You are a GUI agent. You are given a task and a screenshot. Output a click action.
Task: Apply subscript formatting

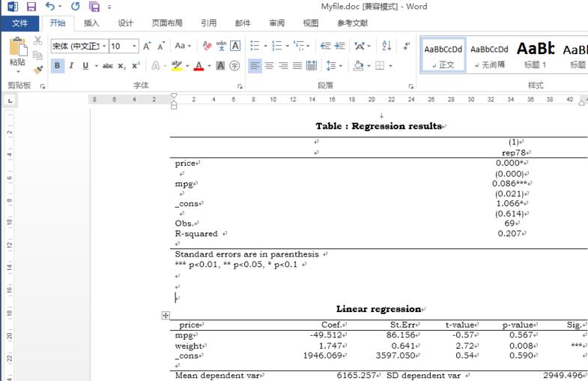coord(122,66)
